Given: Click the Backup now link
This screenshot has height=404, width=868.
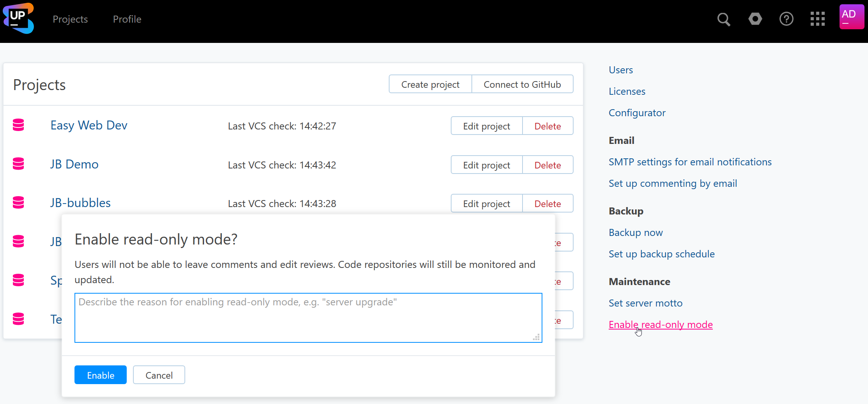Looking at the screenshot, I should click(x=635, y=232).
